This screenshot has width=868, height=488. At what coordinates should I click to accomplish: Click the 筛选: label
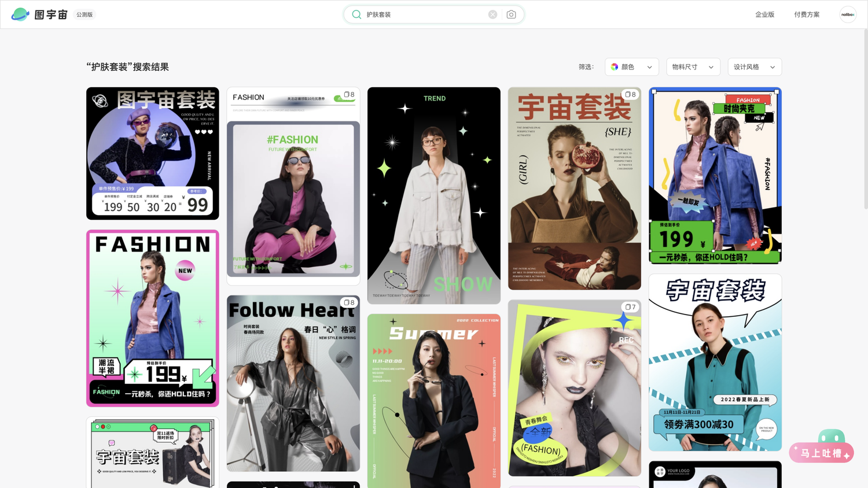tap(586, 67)
